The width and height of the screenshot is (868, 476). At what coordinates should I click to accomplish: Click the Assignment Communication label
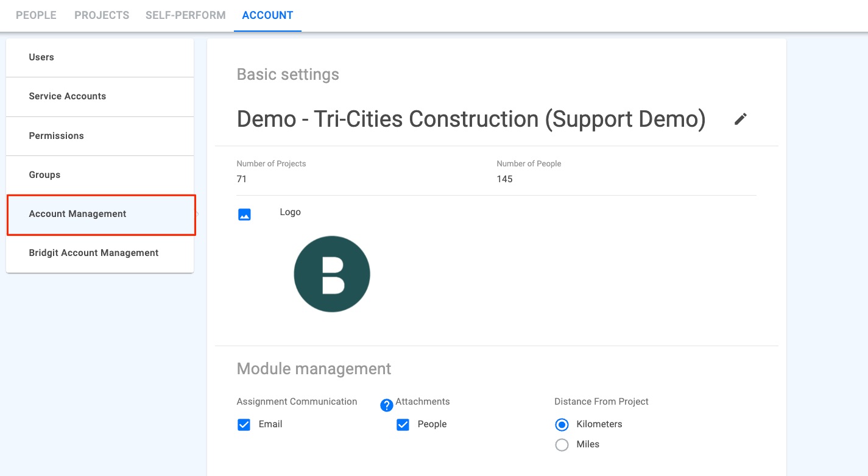click(297, 402)
